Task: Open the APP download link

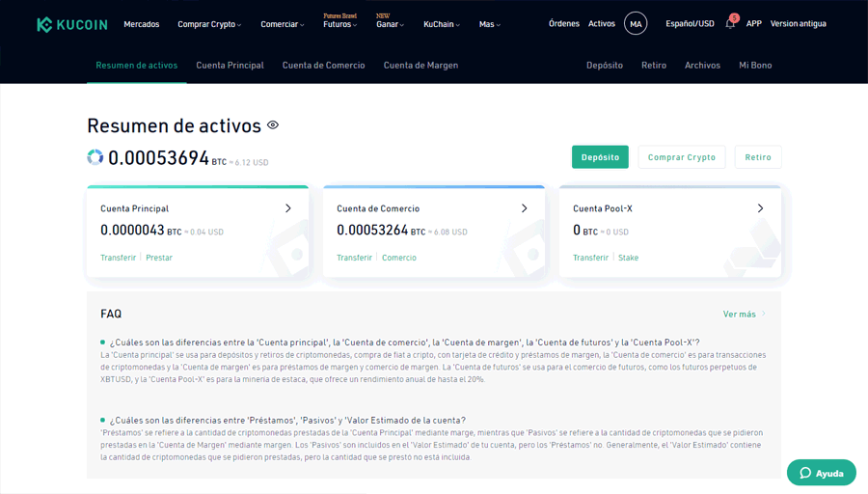Action: click(x=753, y=24)
